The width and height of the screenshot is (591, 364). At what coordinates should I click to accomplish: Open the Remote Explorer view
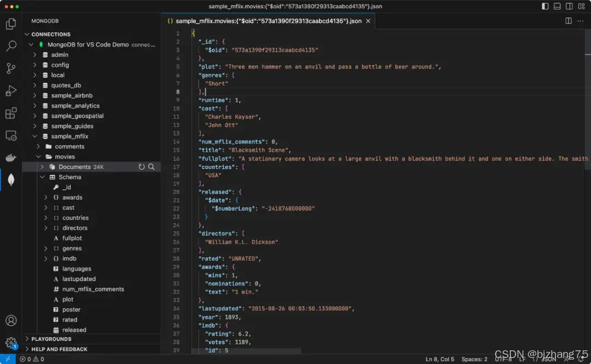[11, 135]
